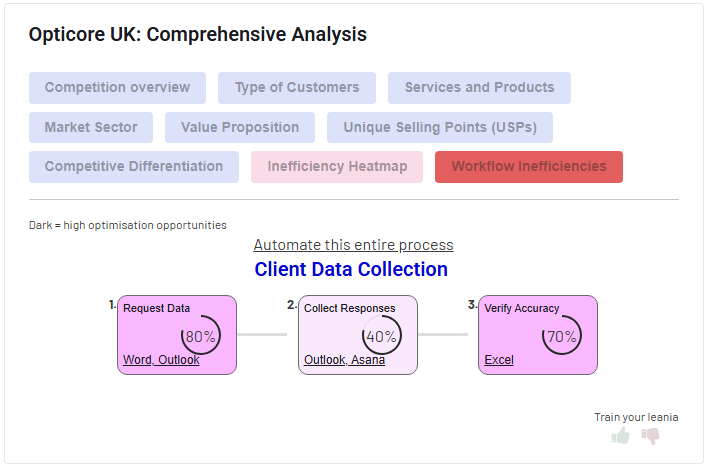Go to Competitive Differentiation tab
This screenshot has width=705, height=465.
pos(134,167)
